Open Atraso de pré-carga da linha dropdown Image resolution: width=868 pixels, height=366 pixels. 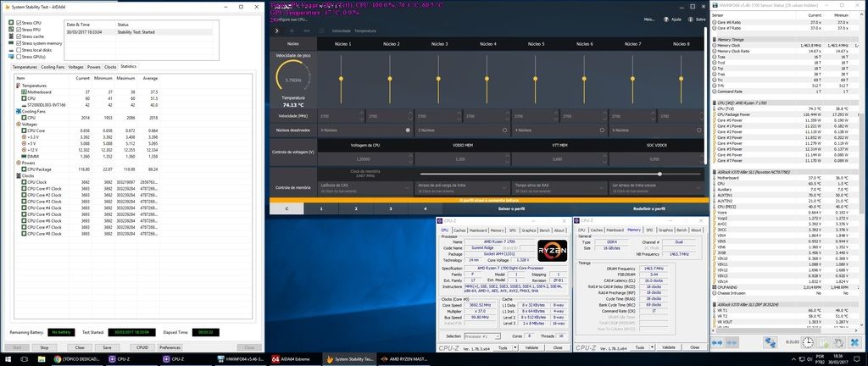(462, 188)
